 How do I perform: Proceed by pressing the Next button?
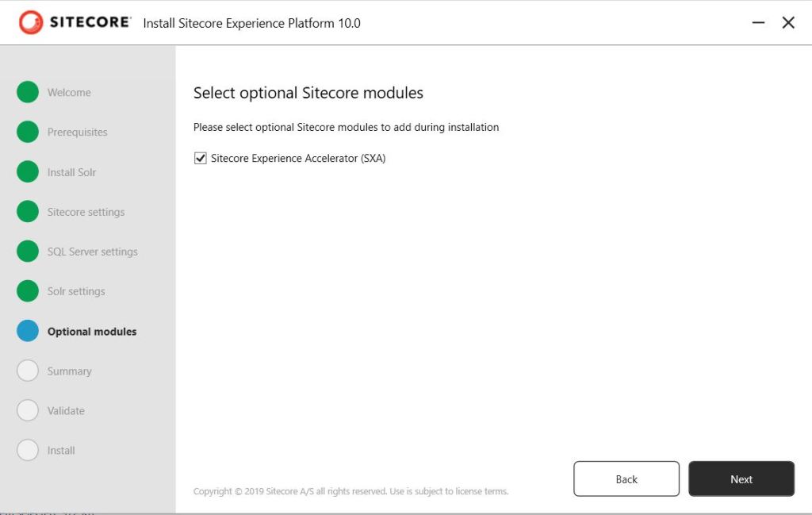click(741, 478)
